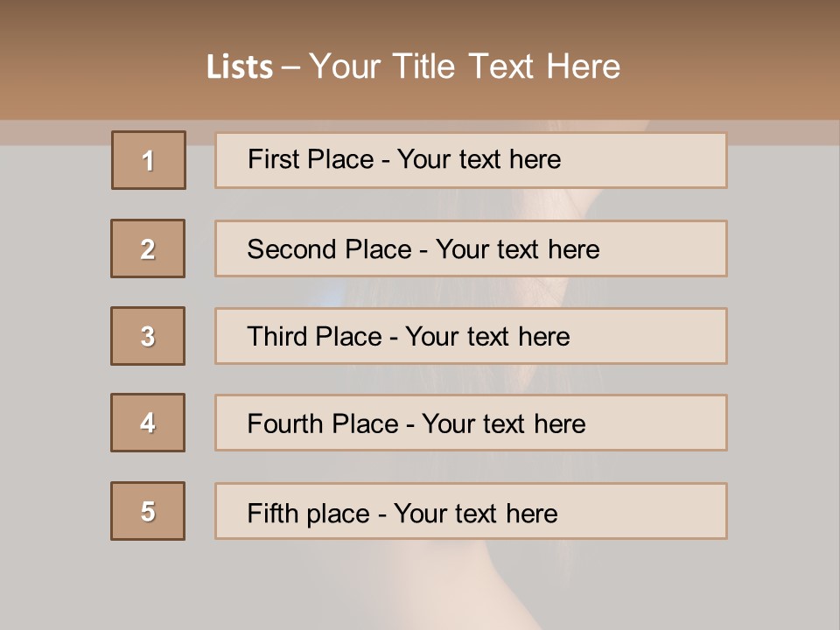Click the word 'Fifth' in last row

coord(272,513)
